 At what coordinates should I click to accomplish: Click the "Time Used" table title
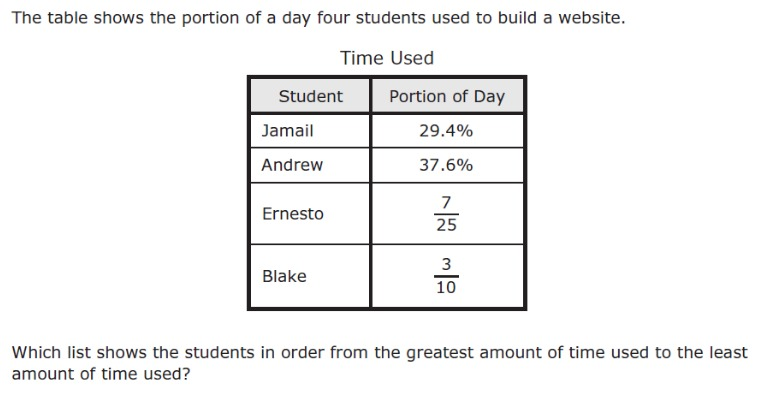(387, 58)
